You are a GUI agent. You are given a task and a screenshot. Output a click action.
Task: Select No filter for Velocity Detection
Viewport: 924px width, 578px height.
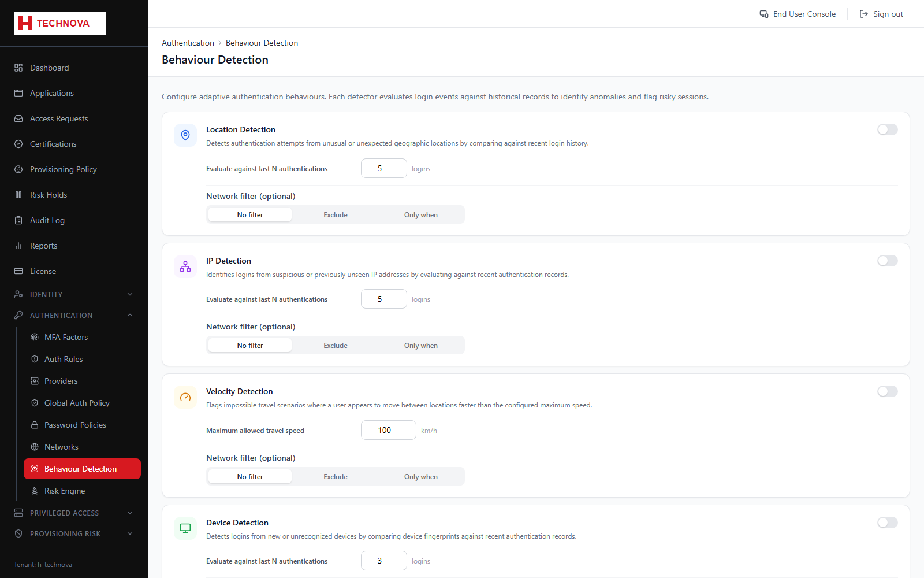pos(250,476)
